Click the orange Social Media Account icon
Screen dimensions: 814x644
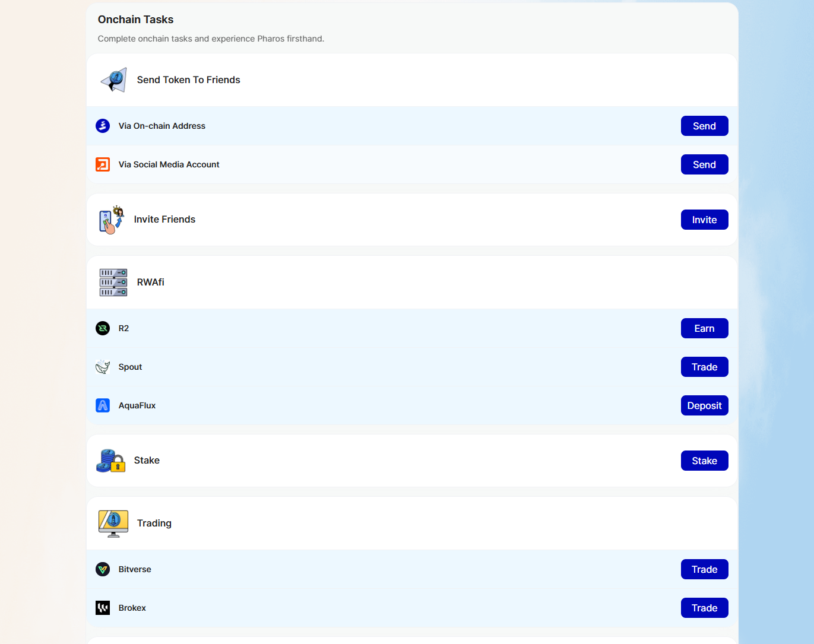pyautogui.click(x=103, y=164)
